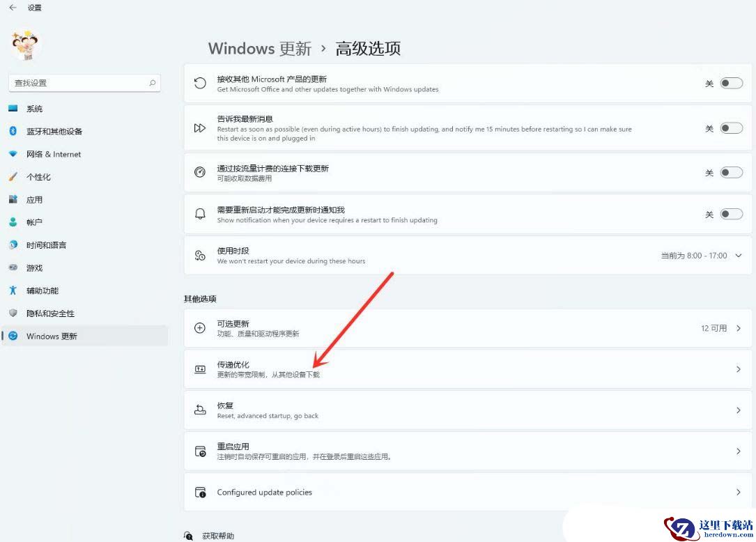
Task: Open 恢复 chevron arrow
Action: tap(739, 410)
